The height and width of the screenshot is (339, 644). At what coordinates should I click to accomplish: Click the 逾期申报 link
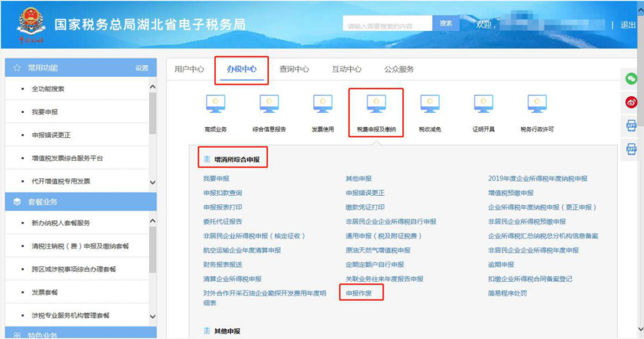click(501, 264)
